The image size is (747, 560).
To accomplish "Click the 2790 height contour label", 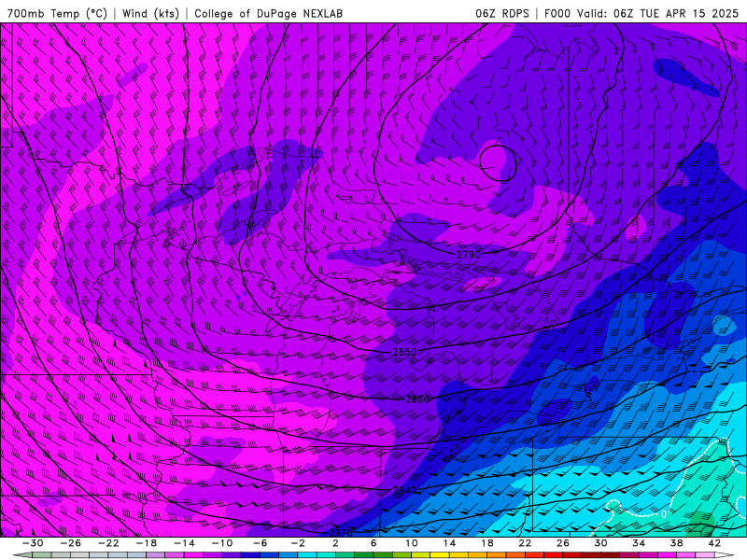I will pos(469,255).
